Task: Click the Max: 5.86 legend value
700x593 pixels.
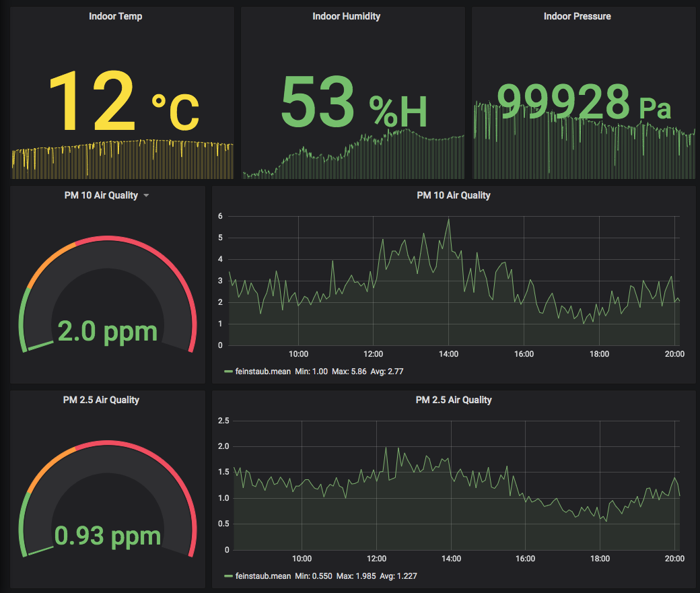Action: tap(349, 372)
